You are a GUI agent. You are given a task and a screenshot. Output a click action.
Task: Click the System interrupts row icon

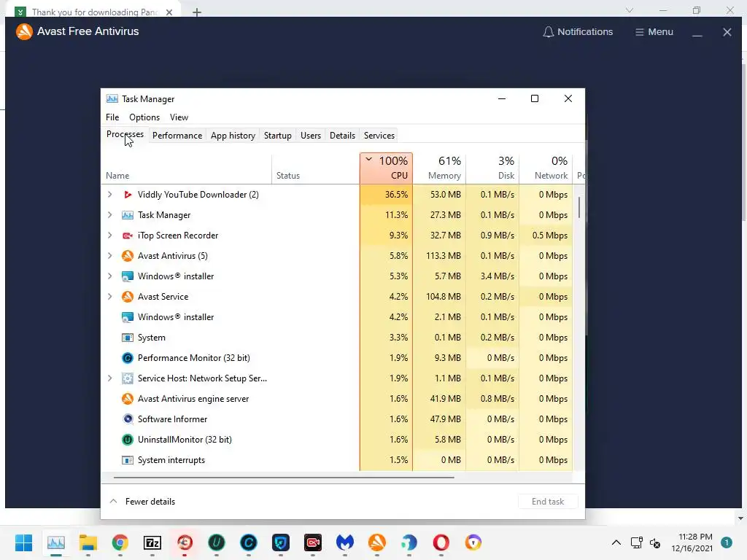pos(127,460)
